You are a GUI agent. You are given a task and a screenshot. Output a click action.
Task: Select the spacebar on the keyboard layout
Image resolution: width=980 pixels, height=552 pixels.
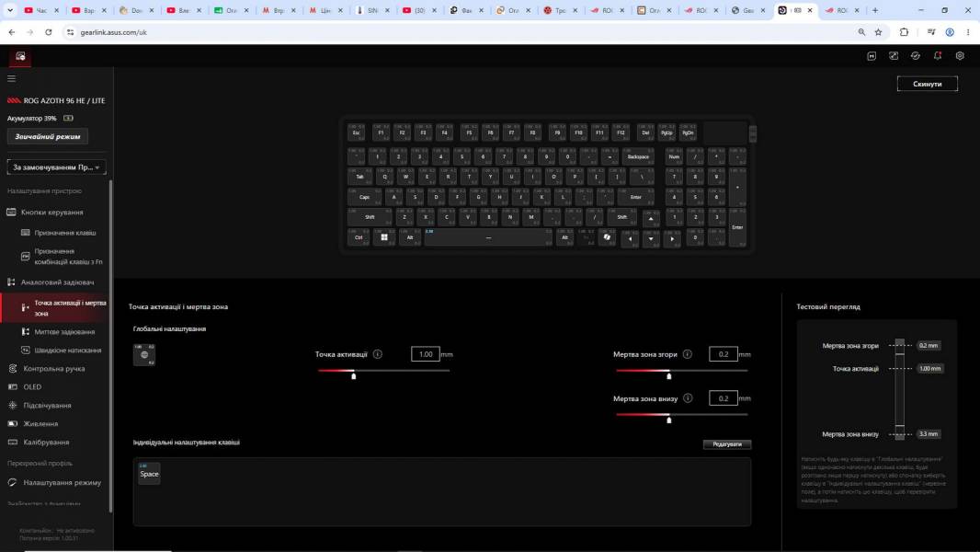click(488, 237)
